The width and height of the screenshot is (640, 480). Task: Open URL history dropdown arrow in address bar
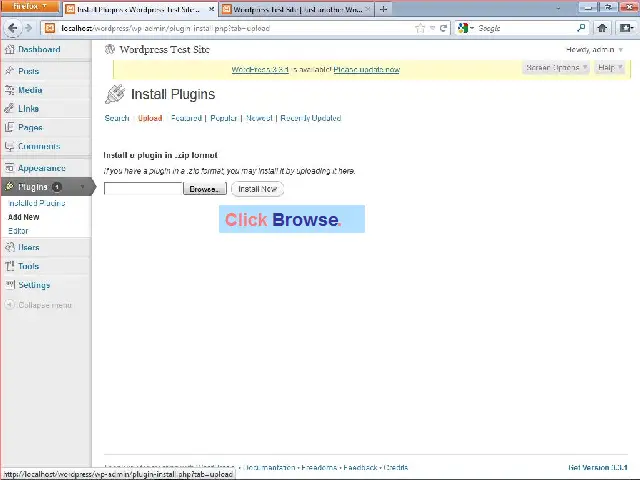tap(432, 28)
